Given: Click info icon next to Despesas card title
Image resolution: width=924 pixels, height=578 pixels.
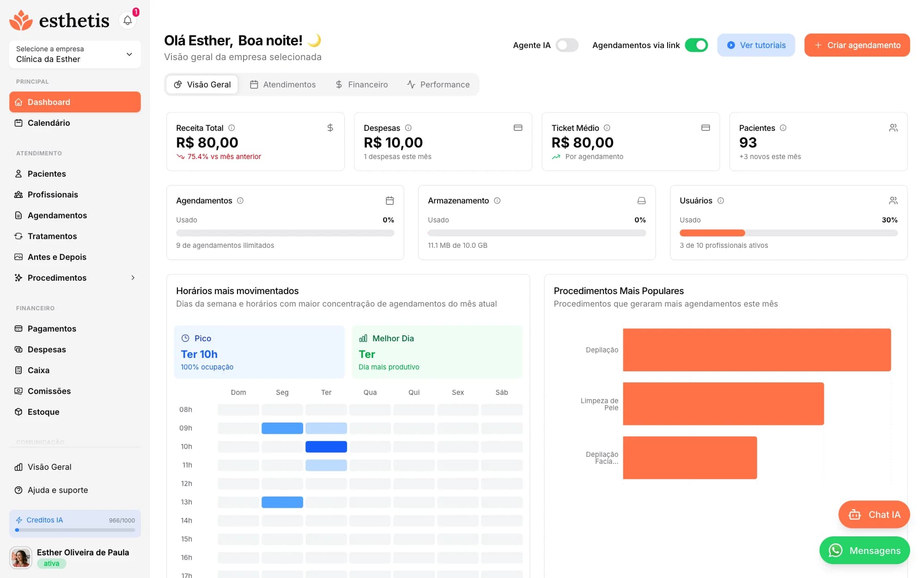Looking at the screenshot, I should 408,128.
